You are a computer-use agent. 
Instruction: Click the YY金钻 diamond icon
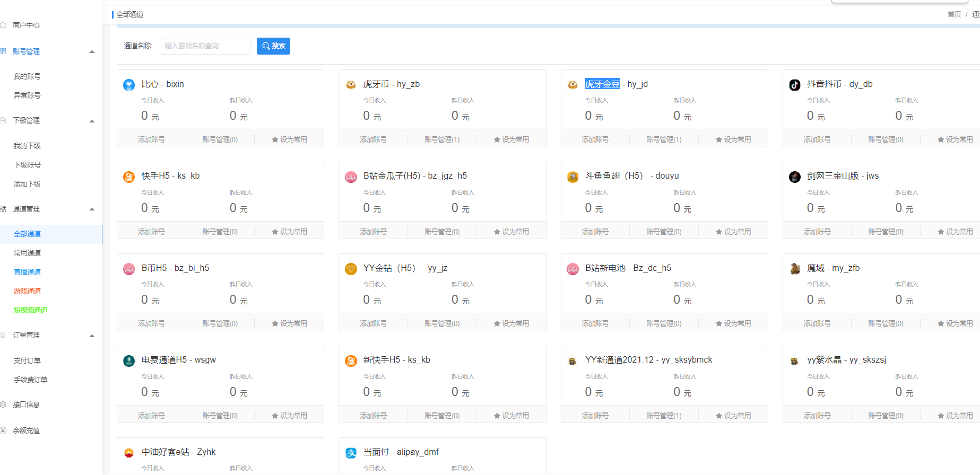(351, 269)
